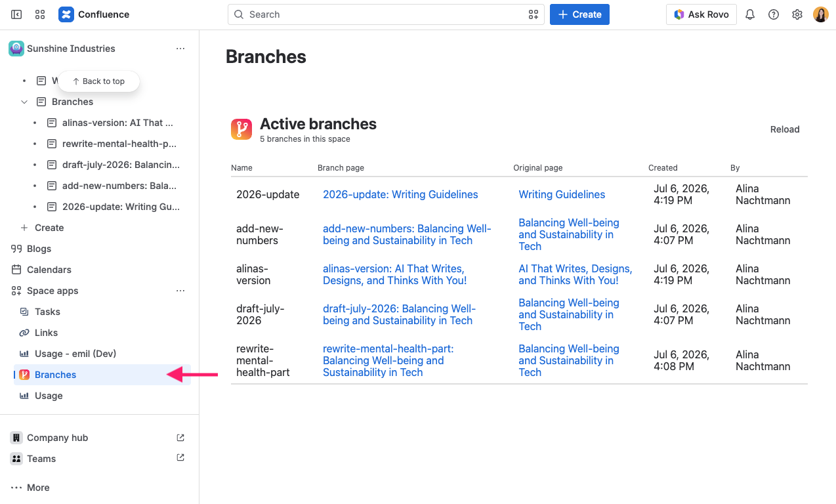Focus the Search input field
This screenshot has width=836, height=504.
[x=386, y=14]
